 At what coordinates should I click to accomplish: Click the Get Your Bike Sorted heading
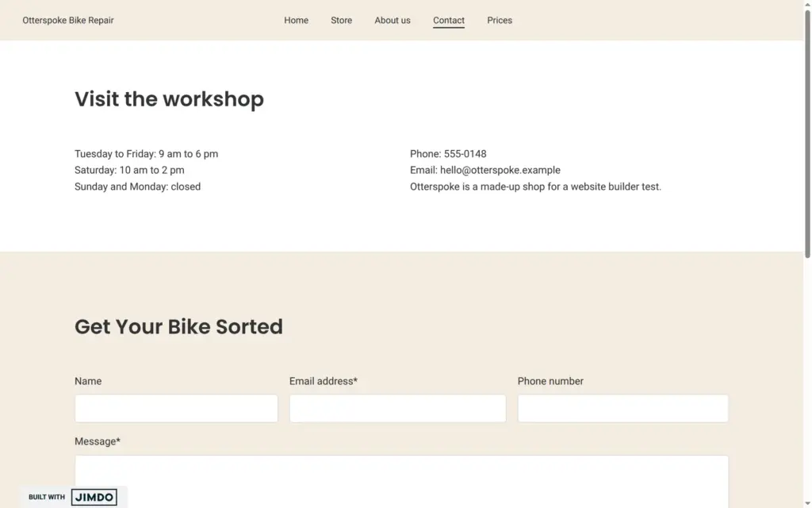pyautogui.click(x=178, y=326)
